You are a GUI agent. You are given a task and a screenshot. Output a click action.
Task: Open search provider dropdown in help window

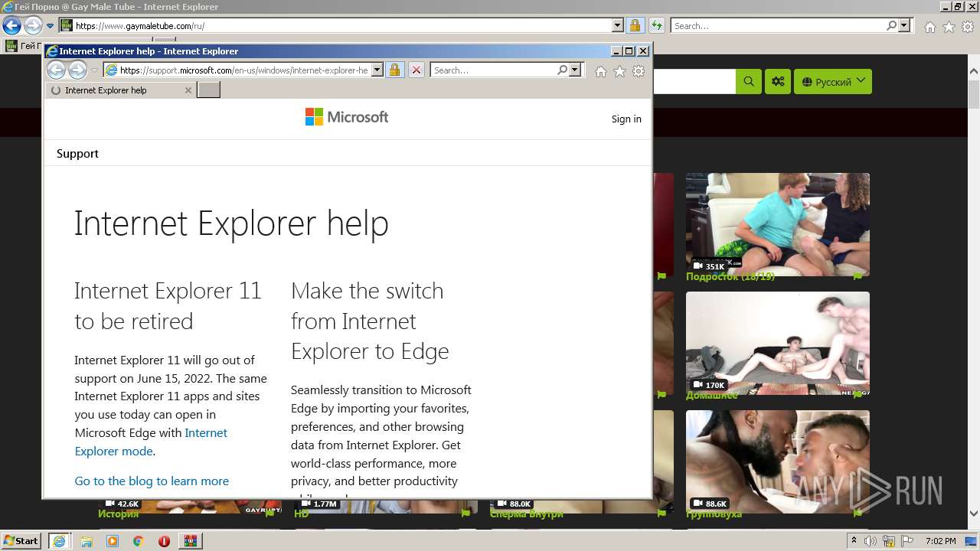click(x=576, y=70)
